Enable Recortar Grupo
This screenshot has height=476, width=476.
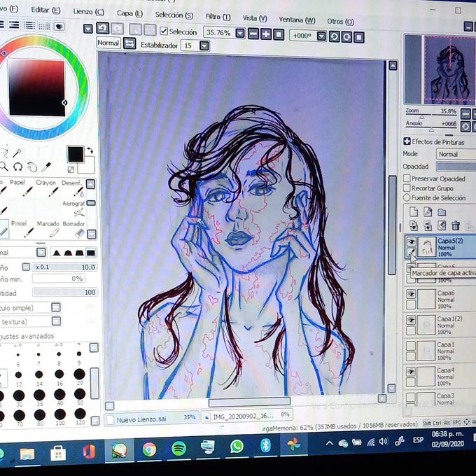coord(407,188)
